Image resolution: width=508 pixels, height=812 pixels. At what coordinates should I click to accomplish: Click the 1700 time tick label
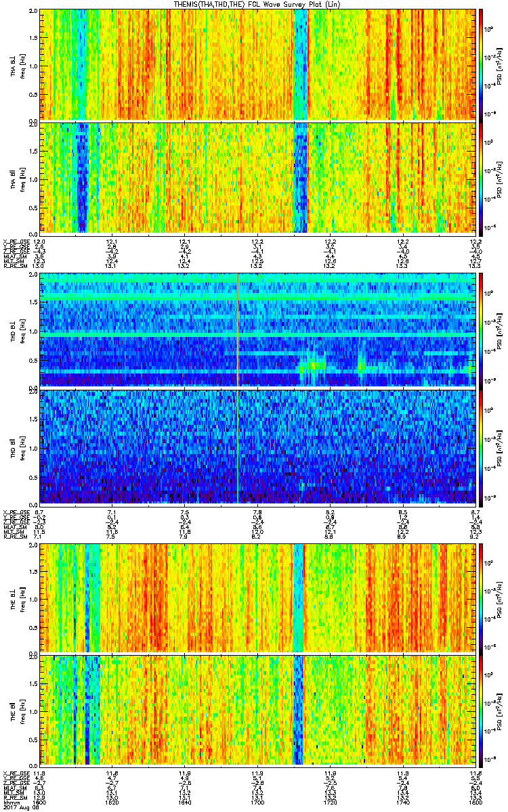[257, 801]
